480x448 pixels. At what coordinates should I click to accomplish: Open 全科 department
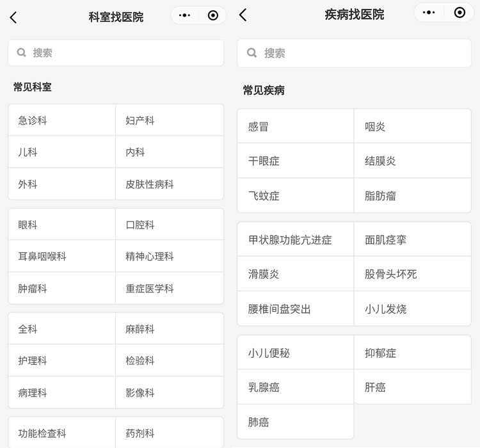pyautogui.click(x=62, y=329)
